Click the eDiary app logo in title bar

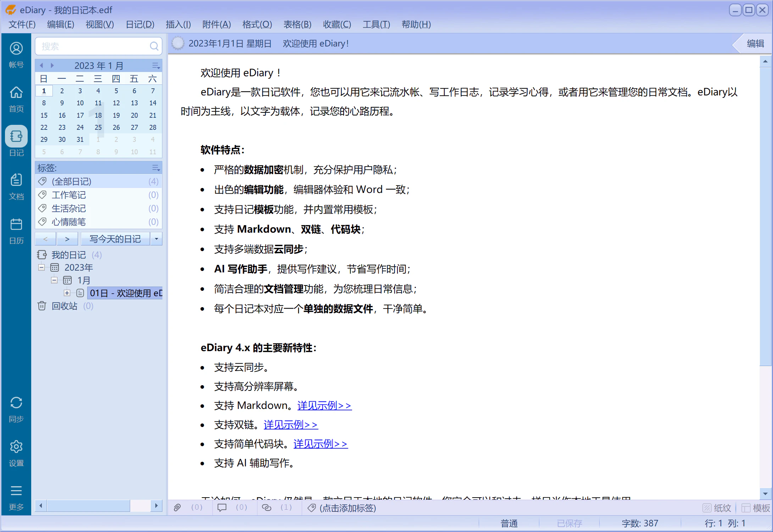[11, 10]
